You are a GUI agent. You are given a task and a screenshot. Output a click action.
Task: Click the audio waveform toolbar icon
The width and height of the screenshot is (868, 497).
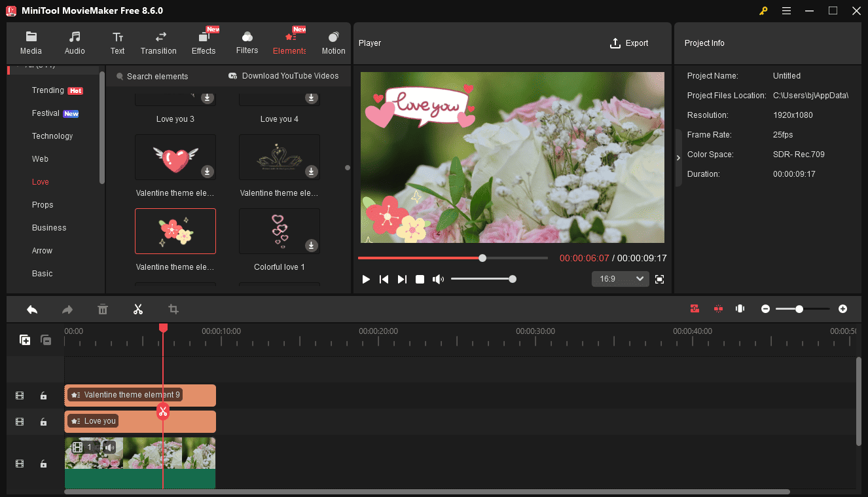[x=740, y=308]
